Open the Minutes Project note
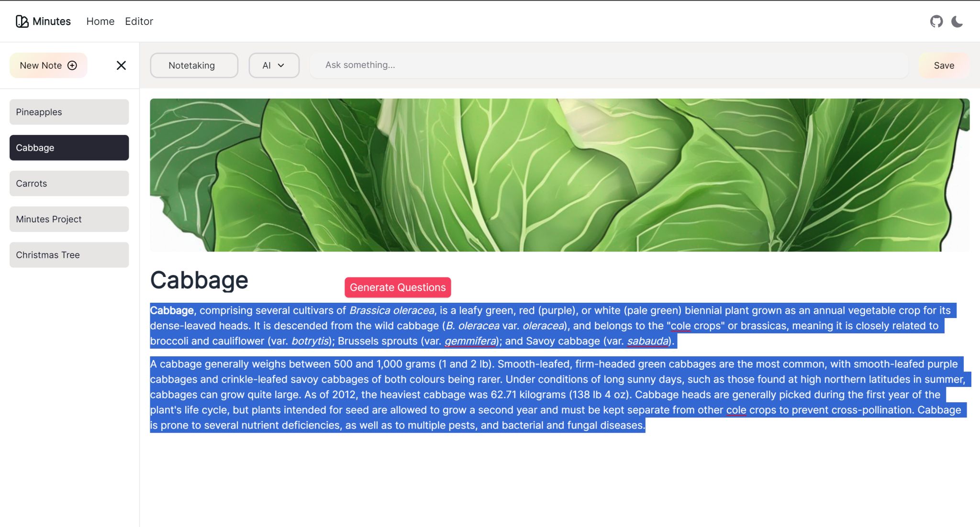This screenshot has height=527, width=980. coord(69,219)
